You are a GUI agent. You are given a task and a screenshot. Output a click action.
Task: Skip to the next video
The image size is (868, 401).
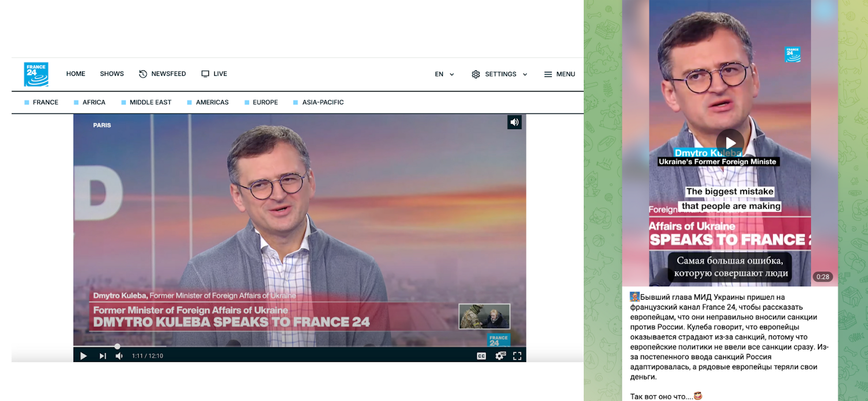pyautogui.click(x=103, y=356)
